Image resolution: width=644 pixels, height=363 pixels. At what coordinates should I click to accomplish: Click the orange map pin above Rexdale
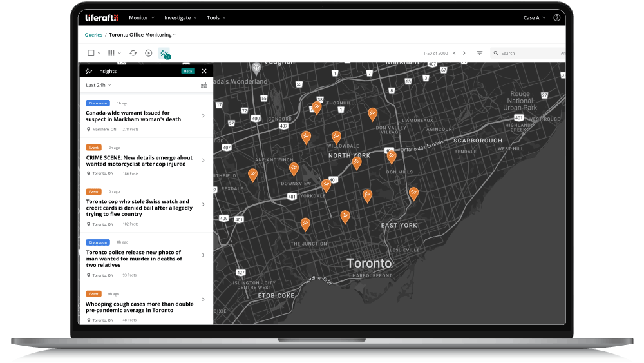coord(252,175)
